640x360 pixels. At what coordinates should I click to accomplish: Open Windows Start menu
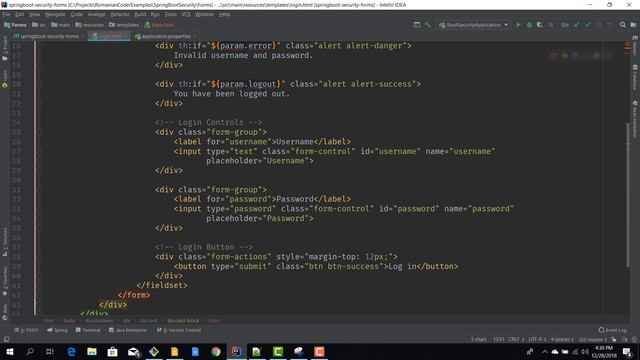click(9, 351)
